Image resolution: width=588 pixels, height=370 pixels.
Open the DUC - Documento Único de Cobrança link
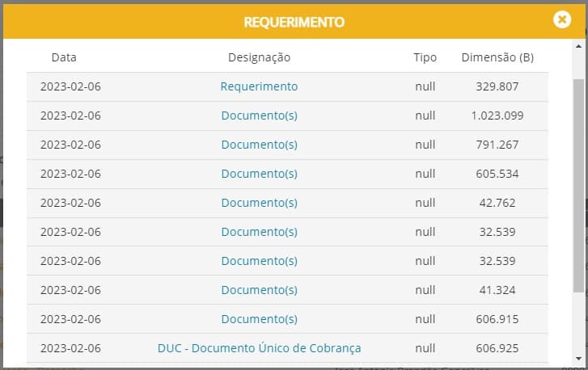tap(259, 348)
